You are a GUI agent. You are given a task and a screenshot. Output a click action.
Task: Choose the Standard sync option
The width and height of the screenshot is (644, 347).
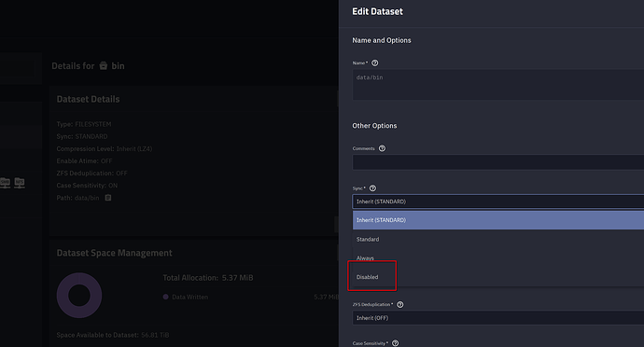(498, 239)
